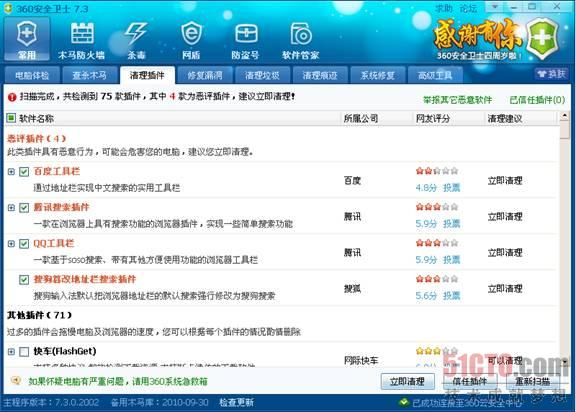Click 检查更新 in the status bar

pyautogui.click(x=236, y=402)
